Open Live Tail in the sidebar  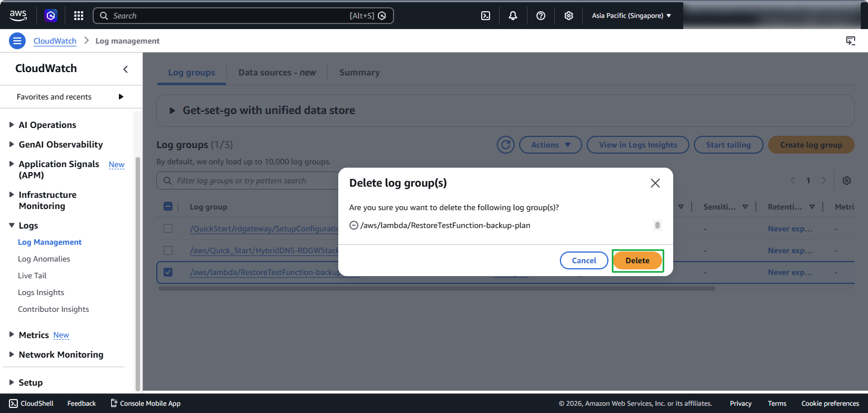32,276
